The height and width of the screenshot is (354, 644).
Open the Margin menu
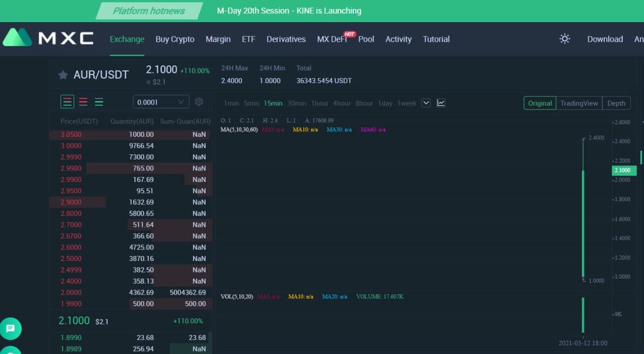pyautogui.click(x=218, y=39)
